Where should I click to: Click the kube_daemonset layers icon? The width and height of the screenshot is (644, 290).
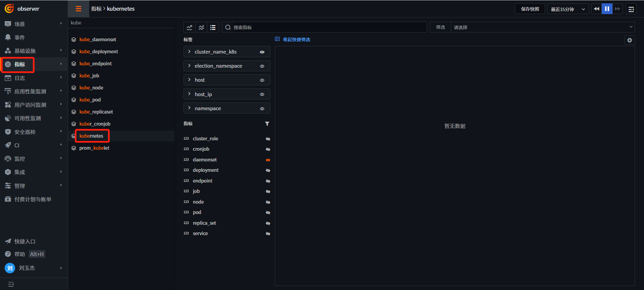[x=74, y=40]
